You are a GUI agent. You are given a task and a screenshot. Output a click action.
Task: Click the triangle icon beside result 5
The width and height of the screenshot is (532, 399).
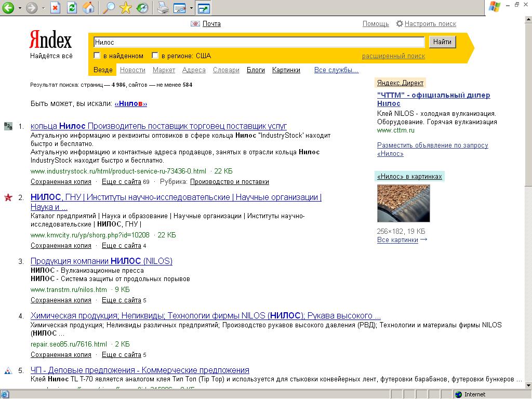coord(8,370)
